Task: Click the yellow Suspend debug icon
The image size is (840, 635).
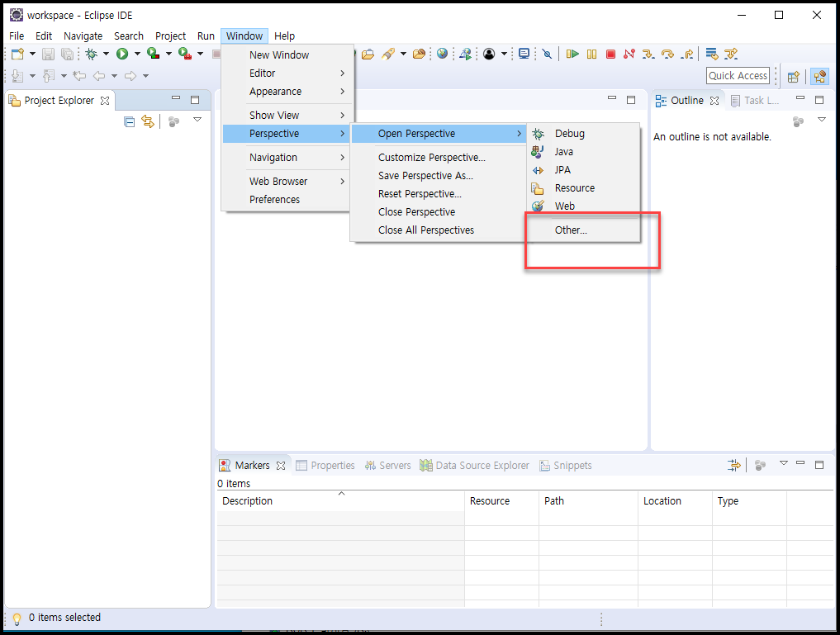Action: [x=591, y=54]
